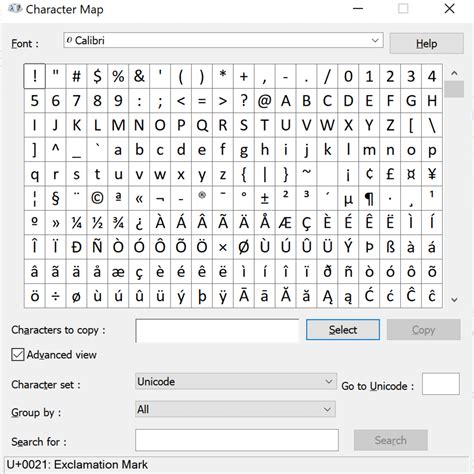Select the section sign § character

point(56,198)
